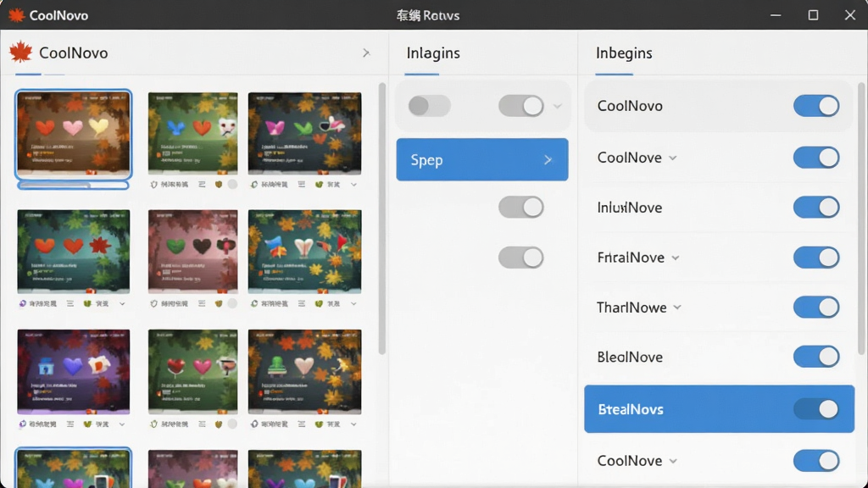
Task: Click the list icon under the second-row left thumbnail
Action: 70,303
